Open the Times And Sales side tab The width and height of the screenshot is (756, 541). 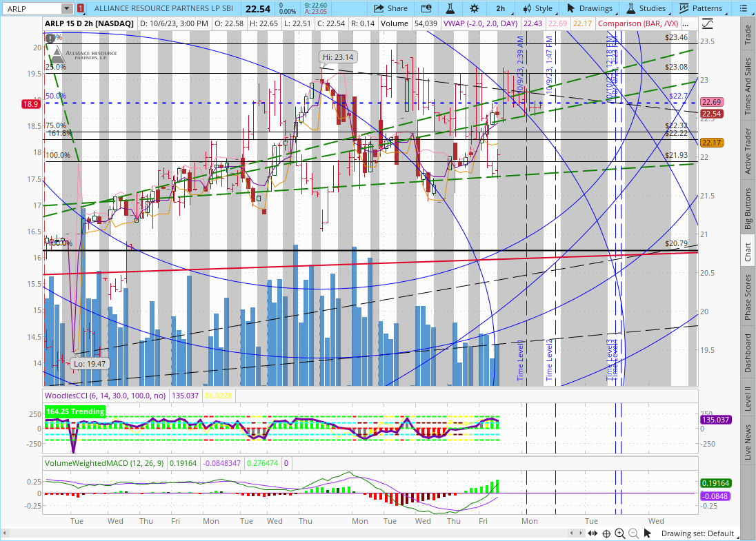pos(748,87)
